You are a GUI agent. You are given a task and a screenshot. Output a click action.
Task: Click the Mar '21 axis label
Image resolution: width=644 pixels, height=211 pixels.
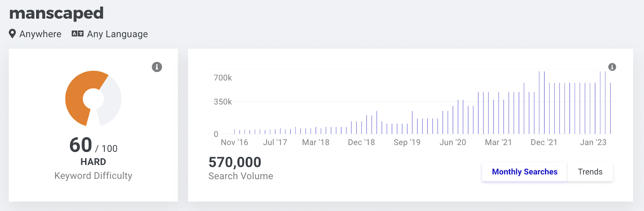(498, 143)
